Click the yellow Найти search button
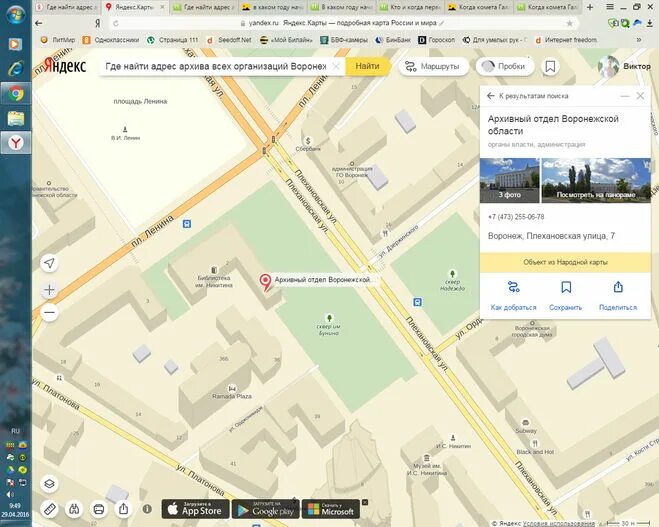 click(367, 66)
